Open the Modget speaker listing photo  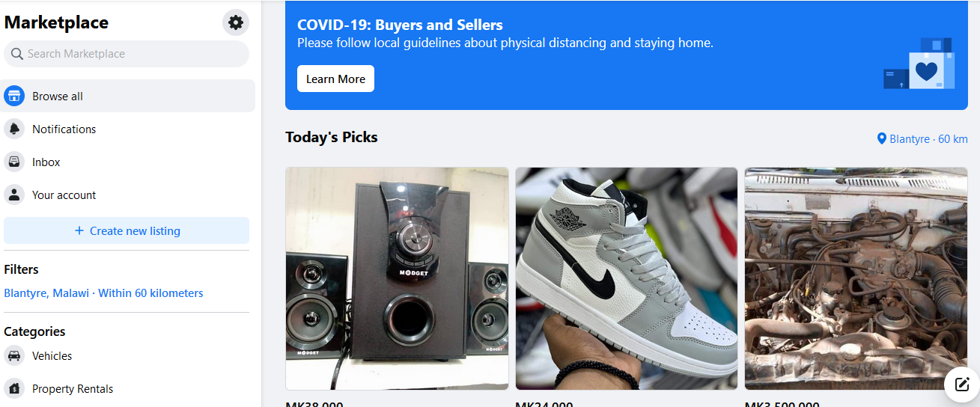(397, 278)
